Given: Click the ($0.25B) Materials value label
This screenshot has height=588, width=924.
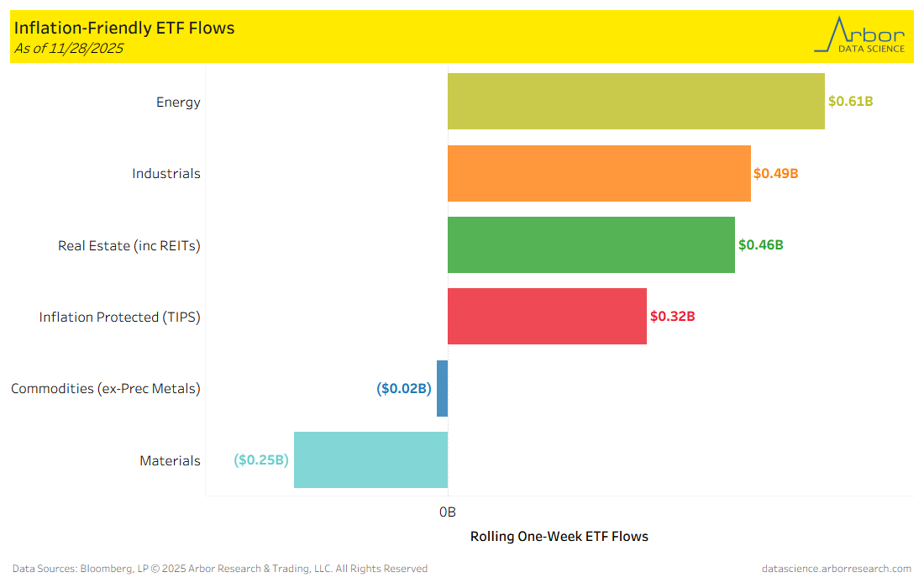Looking at the screenshot, I should tap(261, 460).
